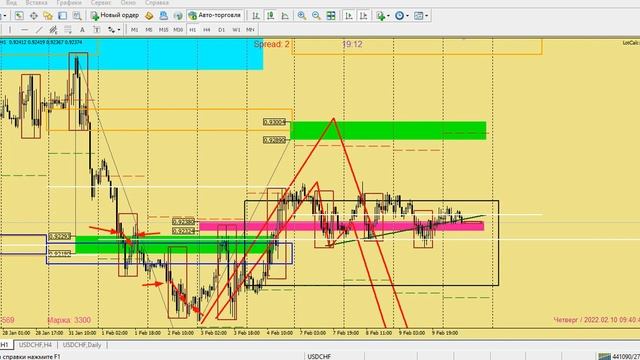Select the text 'A' tool

point(82,30)
